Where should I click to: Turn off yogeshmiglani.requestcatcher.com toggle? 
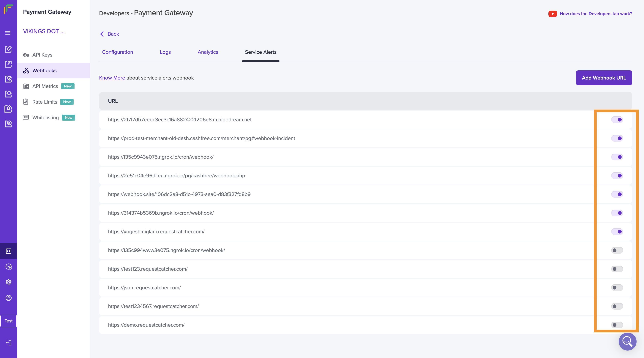617,232
